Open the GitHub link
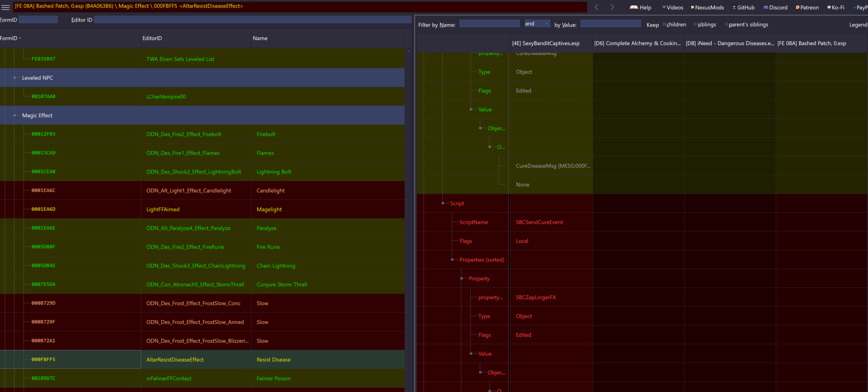This screenshot has height=392, width=868. pos(744,8)
